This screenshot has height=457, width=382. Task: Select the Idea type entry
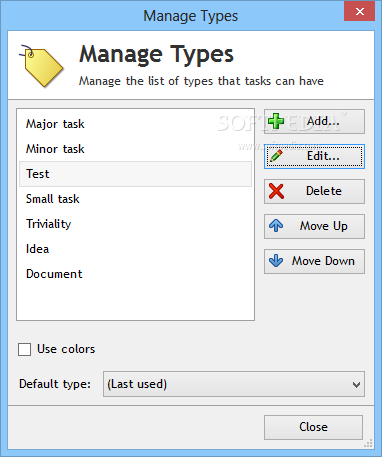pyautogui.click(x=135, y=249)
